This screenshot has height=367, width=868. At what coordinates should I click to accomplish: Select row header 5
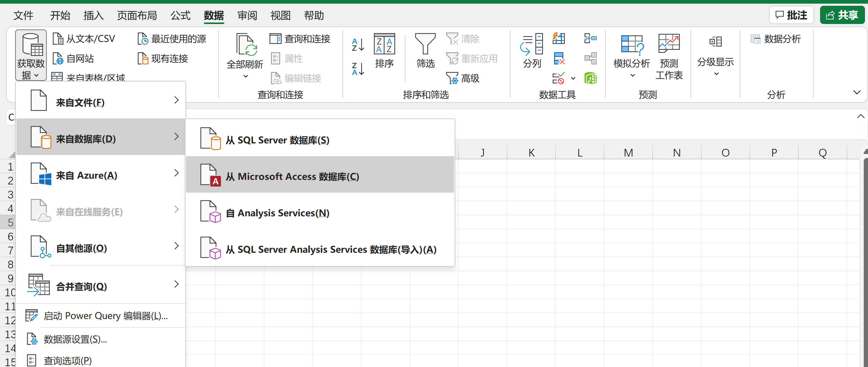(8, 222)
